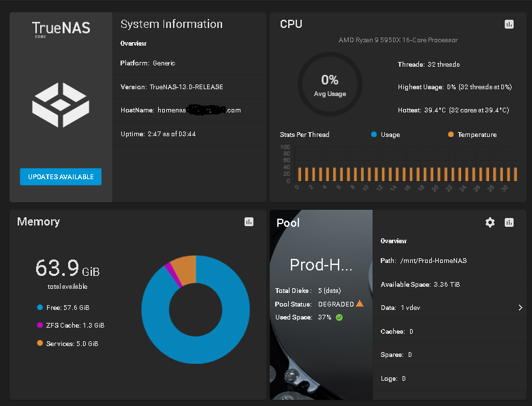532x406 pixels.
Task: Click the Services orange legend dot
Action: pyautogui.click(x=40, y=343)
